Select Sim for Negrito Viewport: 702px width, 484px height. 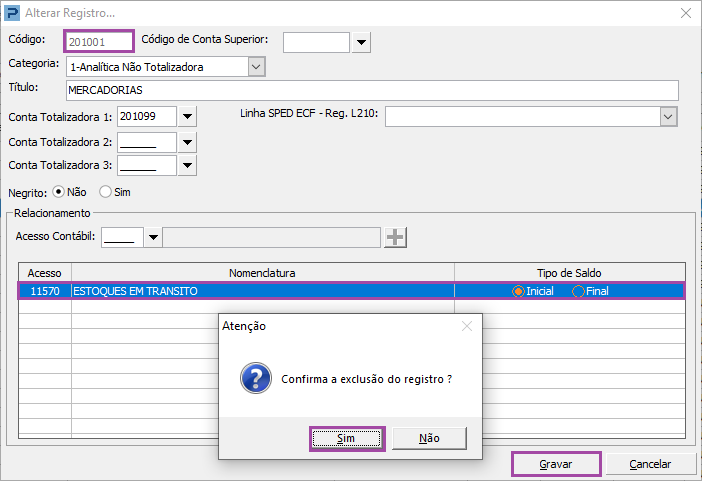pyautogui.click(x=105, y=192)
